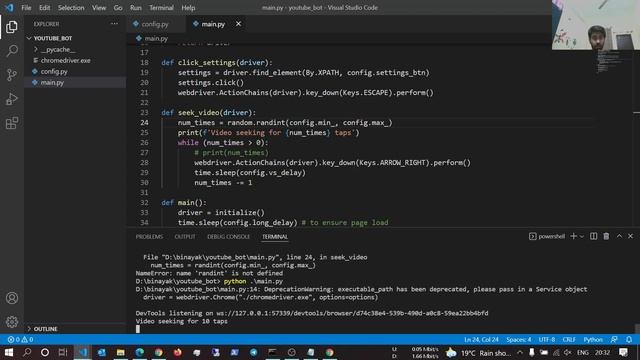Viewport: 640px width, 360px height.
Task: Open the Run menu
Action: (136, 8)
